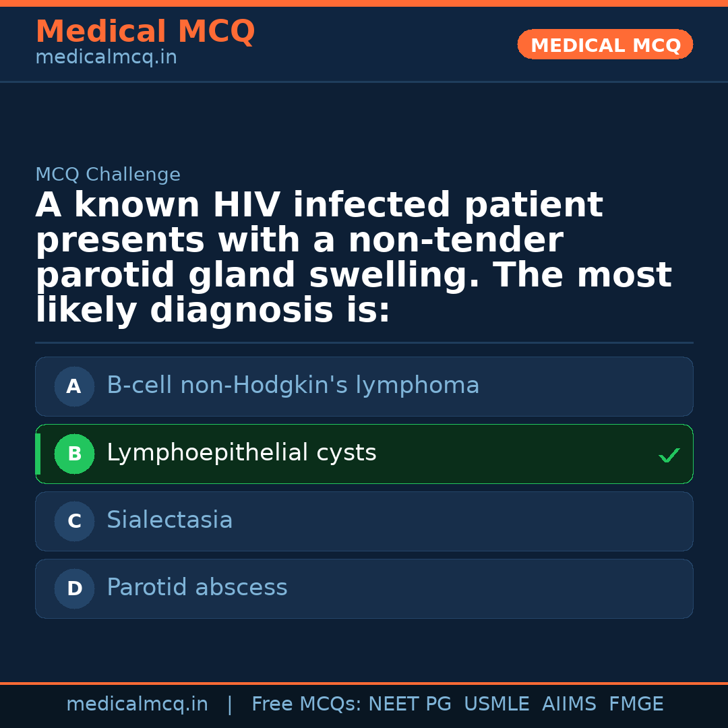Click the MCQ Challenge label

(x=108, y=175)
